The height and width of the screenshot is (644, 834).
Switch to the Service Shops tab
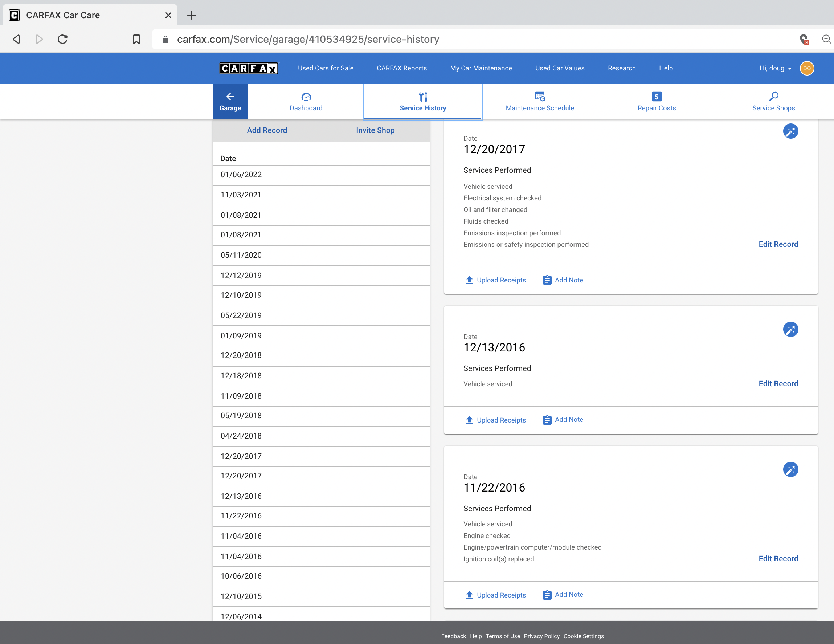(x=773, y=102)
